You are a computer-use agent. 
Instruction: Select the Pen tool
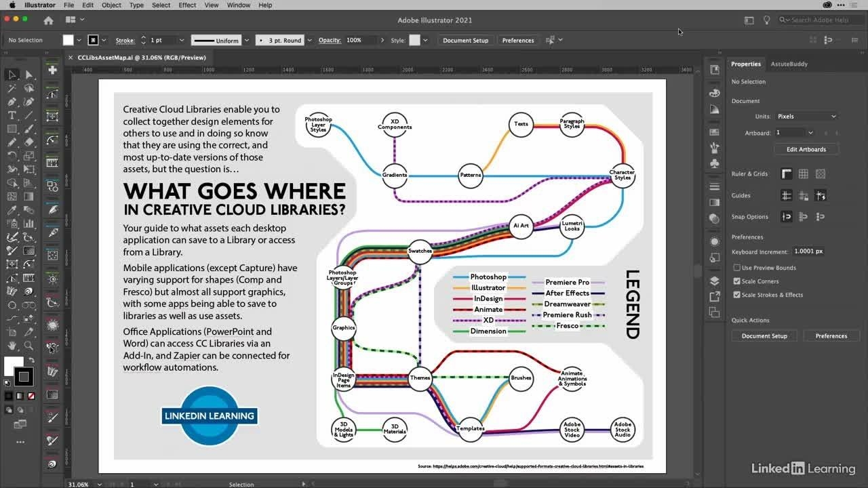click(12, 102)
